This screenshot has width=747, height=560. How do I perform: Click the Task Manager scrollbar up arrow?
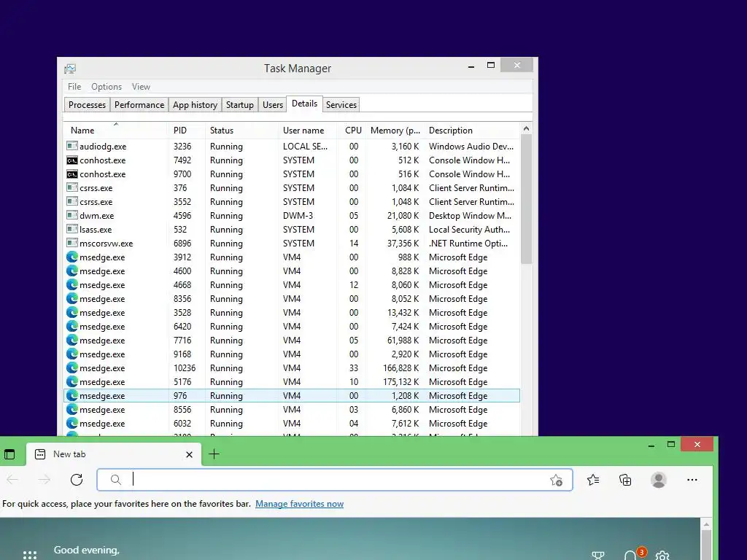[526, 128]
